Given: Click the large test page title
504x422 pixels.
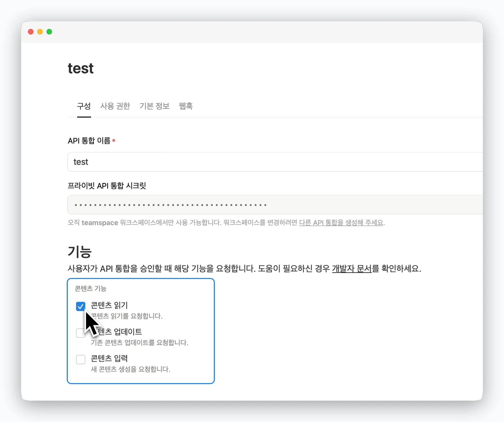Looking at the screenshot, I should (x=81, y=68).
